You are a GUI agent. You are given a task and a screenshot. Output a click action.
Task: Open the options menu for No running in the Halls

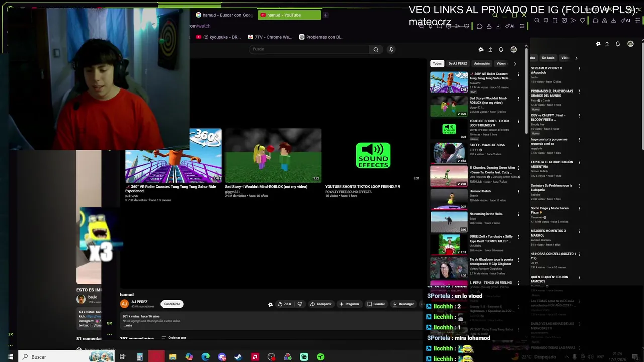[x=519, y=215]
